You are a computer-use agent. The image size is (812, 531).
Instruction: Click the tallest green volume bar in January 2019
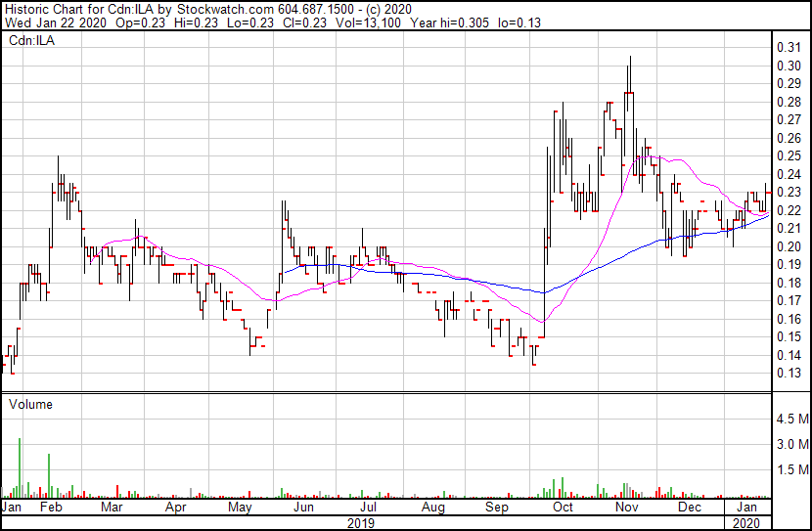(20, 467)
